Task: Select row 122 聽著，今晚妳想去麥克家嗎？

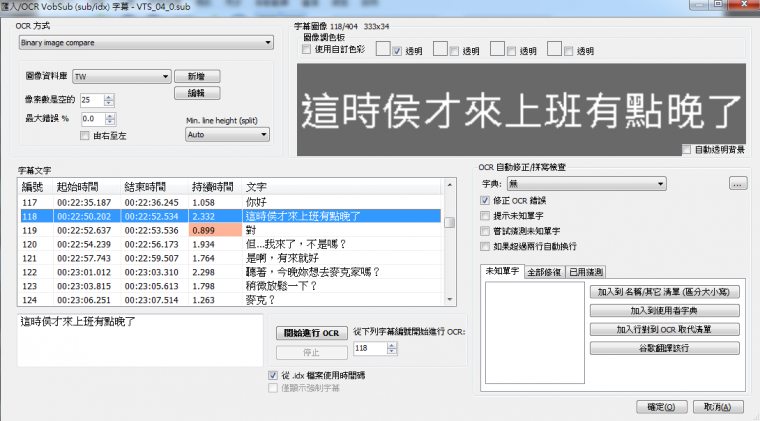Action: pyautogui.click(x=231, y=272)
